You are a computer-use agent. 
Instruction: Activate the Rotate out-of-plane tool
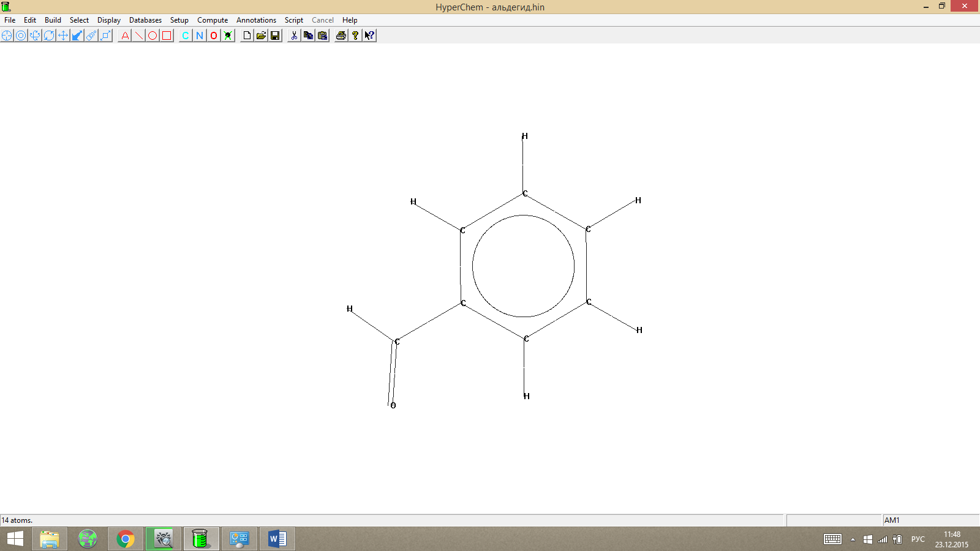[x=35, y=36]
